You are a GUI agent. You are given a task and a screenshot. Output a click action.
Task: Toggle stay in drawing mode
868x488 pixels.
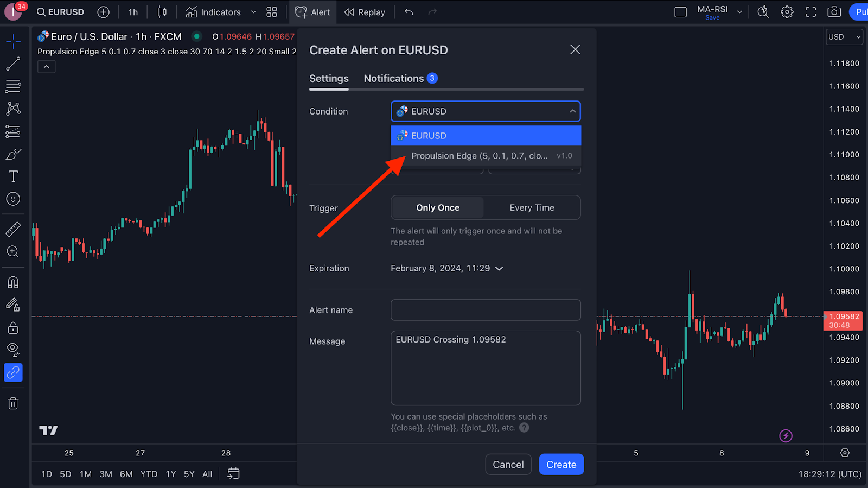[13, 305]
